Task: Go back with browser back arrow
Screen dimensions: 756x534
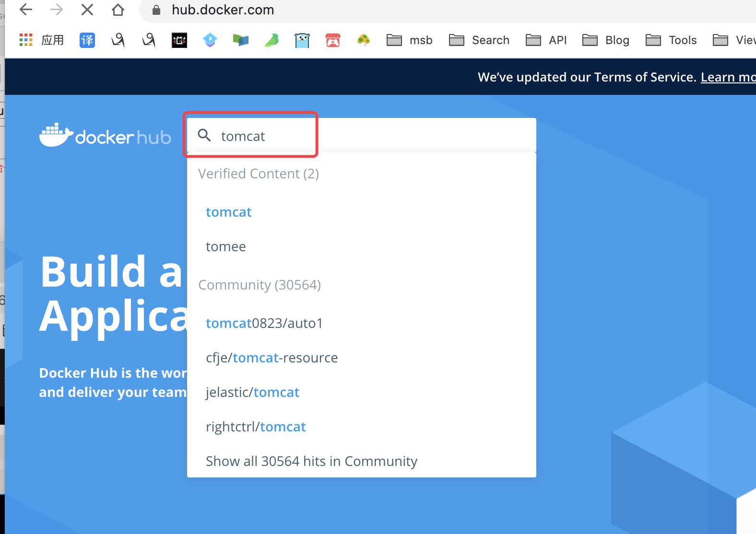Action: pyautogui.click(x=26, y=10)
